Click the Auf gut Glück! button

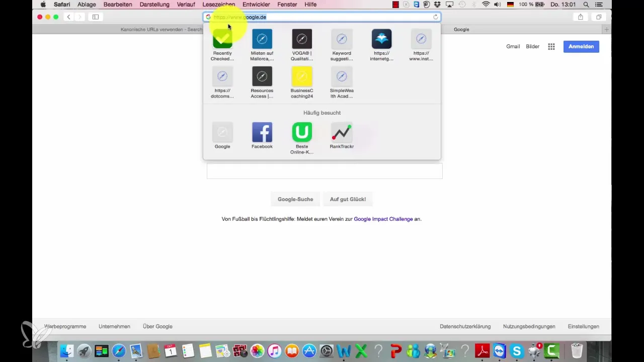(348, 199)
